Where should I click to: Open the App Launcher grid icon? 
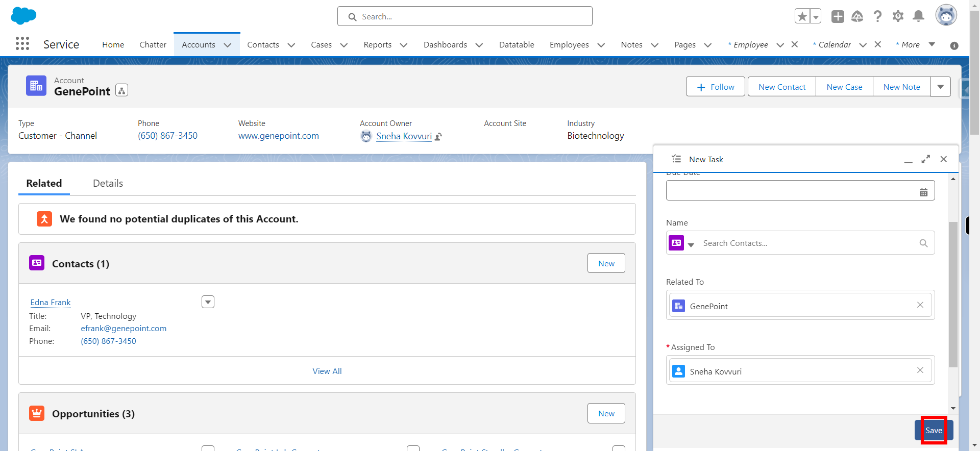[x=22, y=44]
